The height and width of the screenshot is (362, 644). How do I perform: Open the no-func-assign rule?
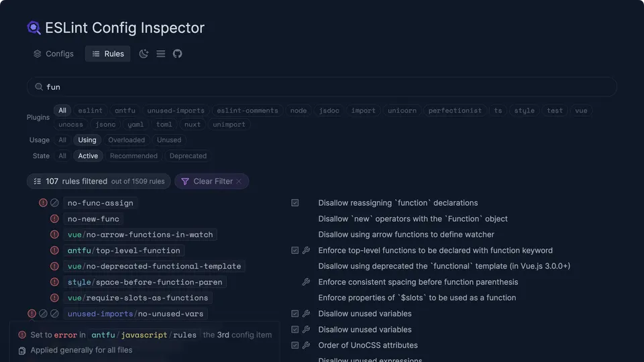point(100,202)
